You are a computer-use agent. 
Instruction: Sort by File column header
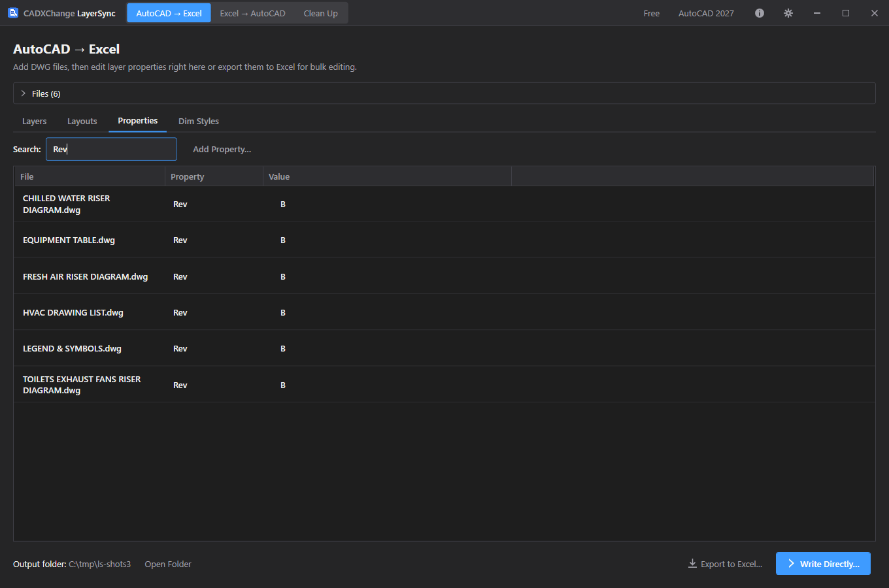90,176
